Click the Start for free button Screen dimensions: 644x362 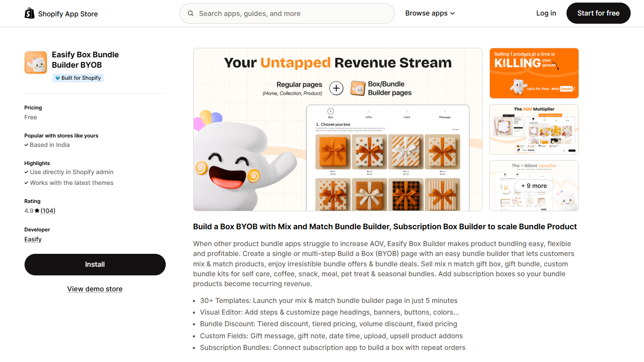click(x=598, y=13)
